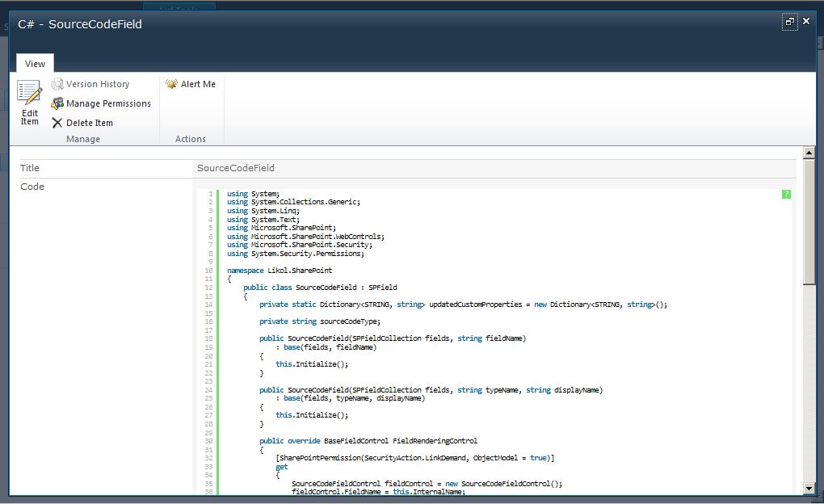Click the Delete Item X icon
This screenshot has width=824, height=504.
pyautogui.click(x=57, y=123)
